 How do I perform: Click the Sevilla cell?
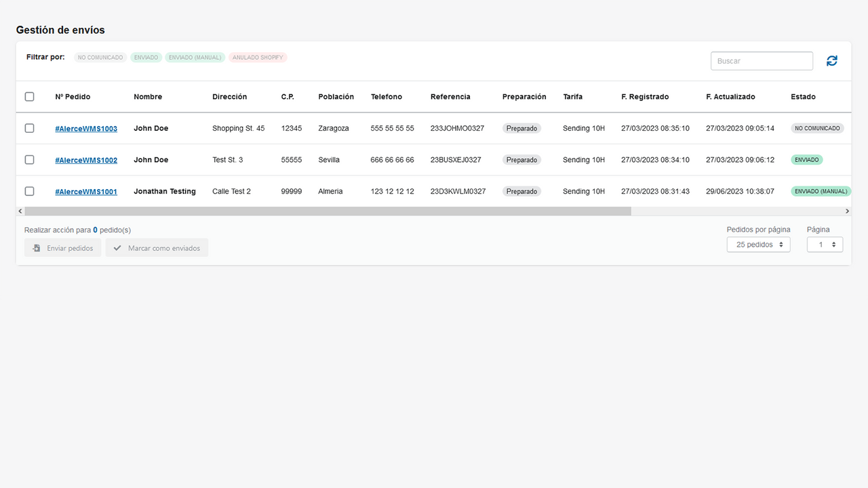tap(329, 160)
